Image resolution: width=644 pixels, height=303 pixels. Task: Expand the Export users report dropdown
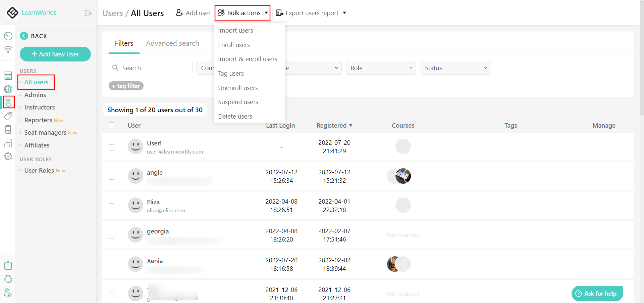[x=311, y=13]
